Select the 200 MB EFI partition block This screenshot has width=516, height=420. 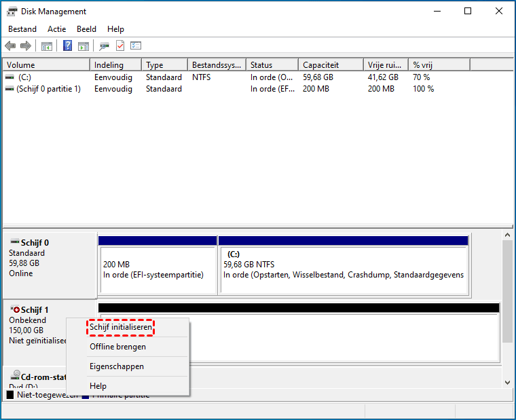pos(158,269)
